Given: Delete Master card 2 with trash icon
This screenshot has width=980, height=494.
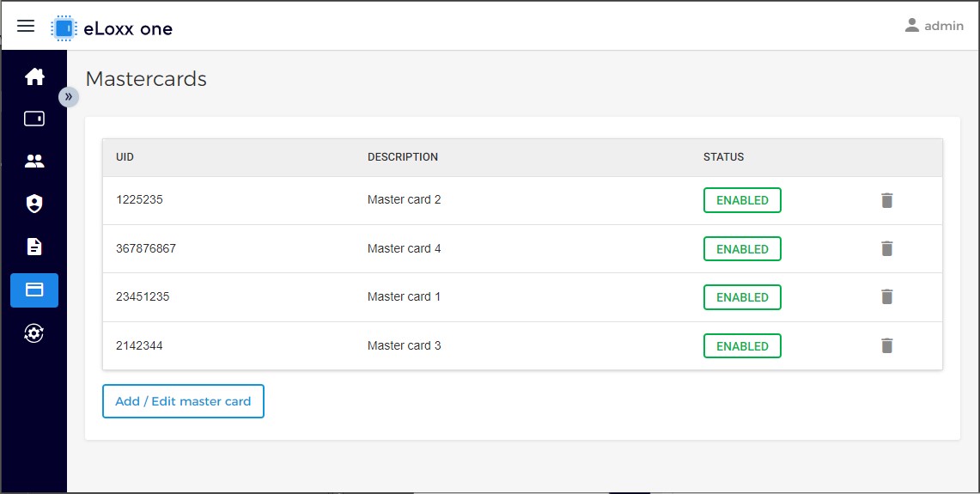Looking at the screenshot, I should pos(886,200).
